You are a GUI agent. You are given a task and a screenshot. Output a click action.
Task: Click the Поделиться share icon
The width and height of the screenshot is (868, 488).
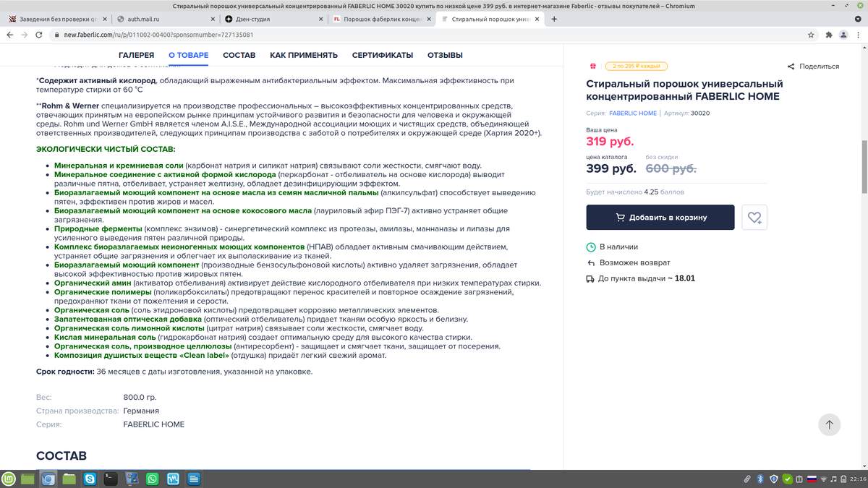click(x=791, y=67)
